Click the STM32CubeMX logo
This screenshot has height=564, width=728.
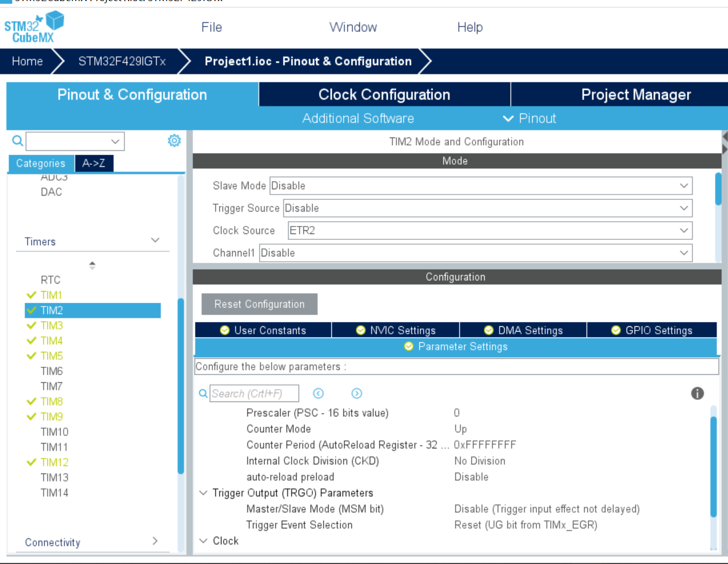(34, 28)
